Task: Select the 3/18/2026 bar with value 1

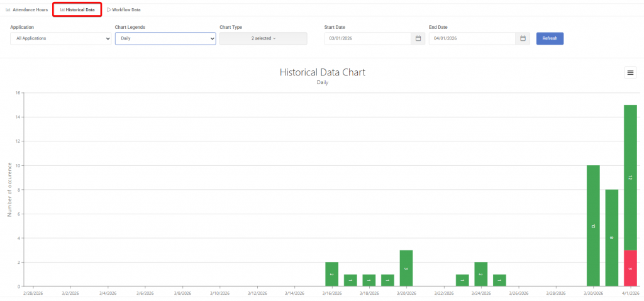Action: [x=369, y=280]
